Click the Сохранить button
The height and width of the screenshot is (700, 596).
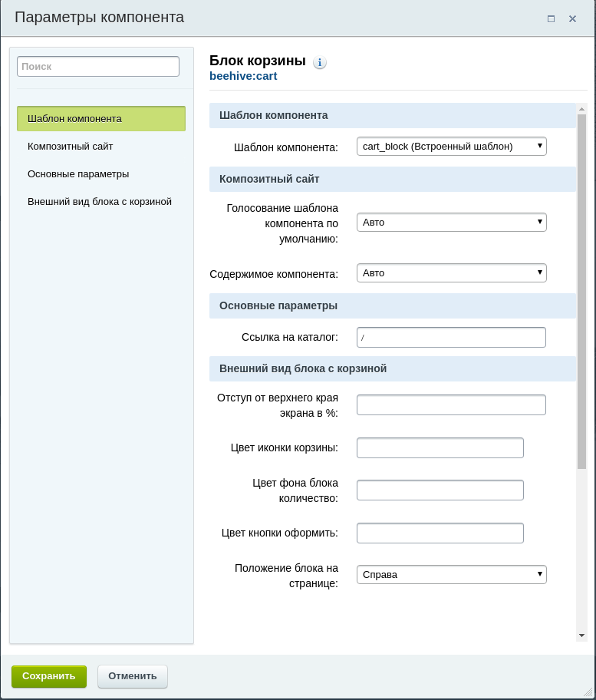[x=49, y=676]
